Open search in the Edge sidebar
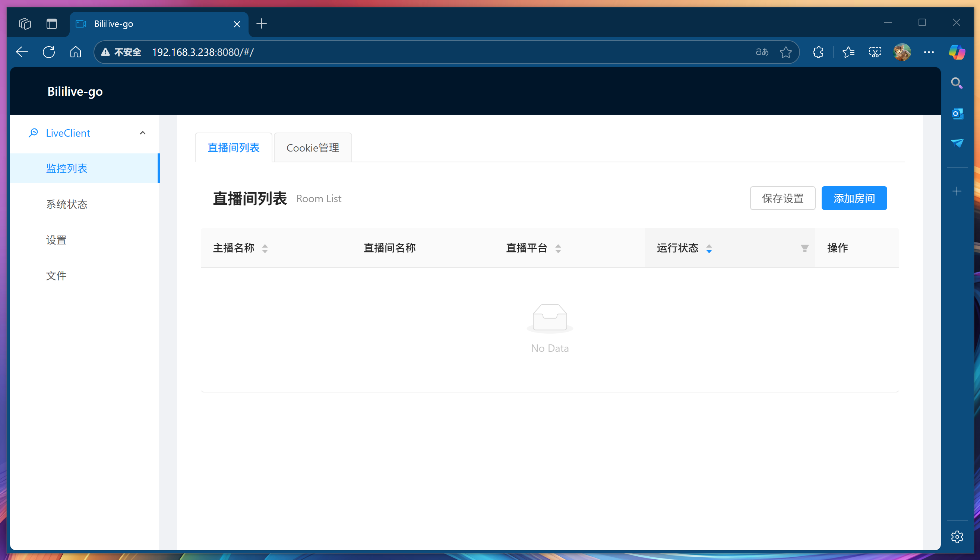Screen dimensions: 980x560 pyautogui.click(x=957, y=83)
